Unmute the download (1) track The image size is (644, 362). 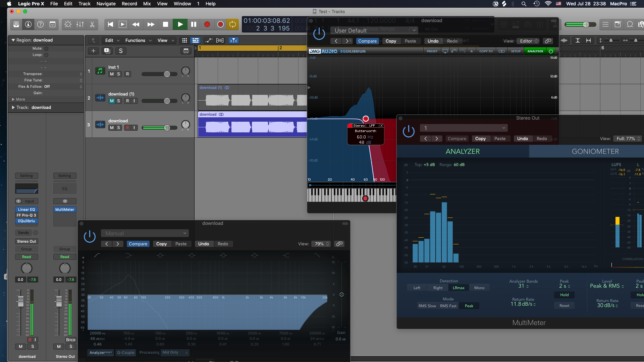pos(112,101)
